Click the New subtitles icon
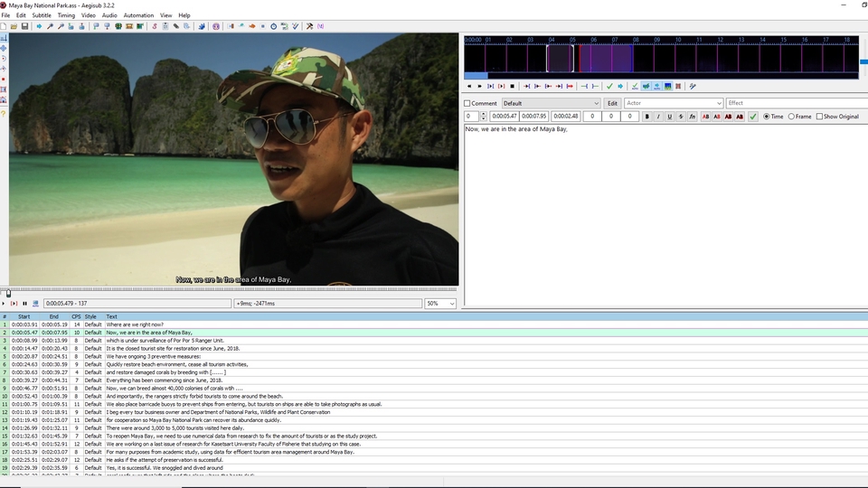 (4, 26)
